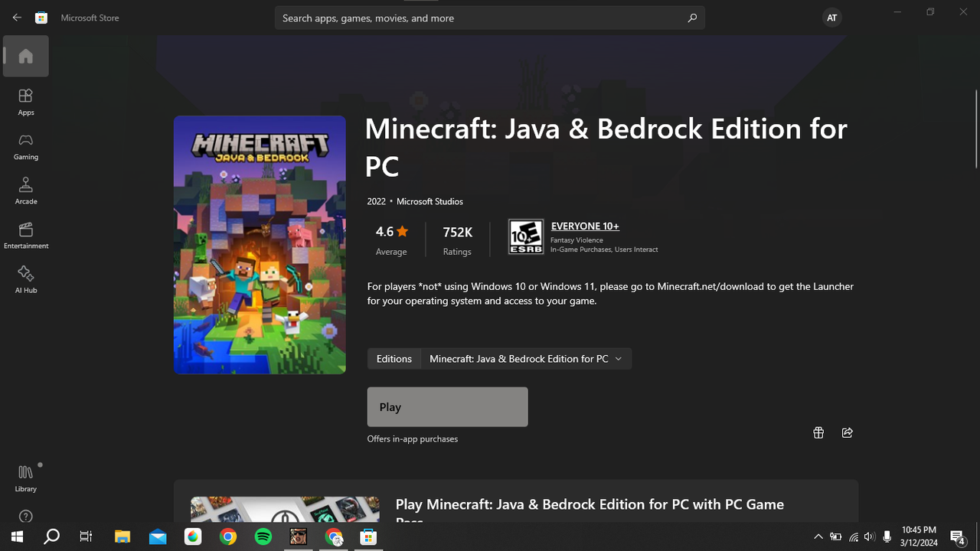The height and width of the screenshot is (551, 980).
Task: Click the 4.6 star average rating
Action: tap(391, 240)
